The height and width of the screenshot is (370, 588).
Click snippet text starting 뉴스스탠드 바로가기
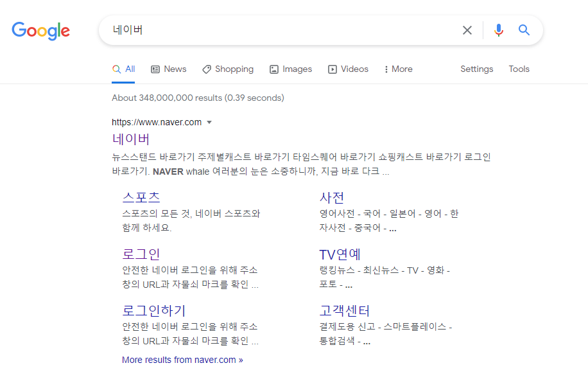(302, 164)
